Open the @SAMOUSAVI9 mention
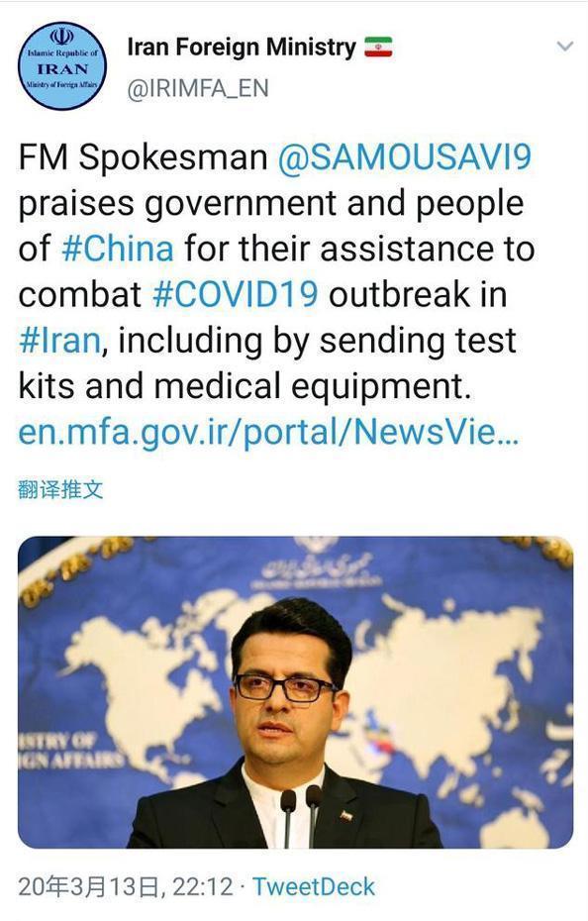588x921 pixels. point(404,156)
